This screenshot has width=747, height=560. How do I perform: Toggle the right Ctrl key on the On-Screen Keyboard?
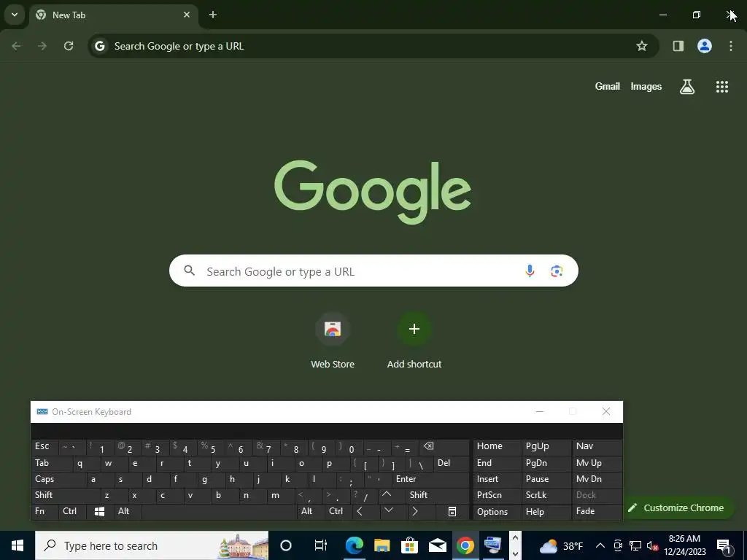[338, 511]
